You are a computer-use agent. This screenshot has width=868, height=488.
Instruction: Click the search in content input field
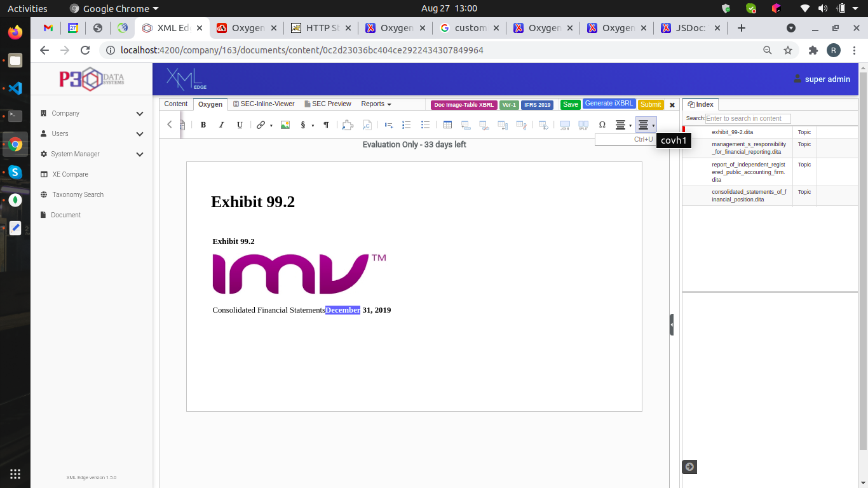pyautogui.click(x=748, y=118)
